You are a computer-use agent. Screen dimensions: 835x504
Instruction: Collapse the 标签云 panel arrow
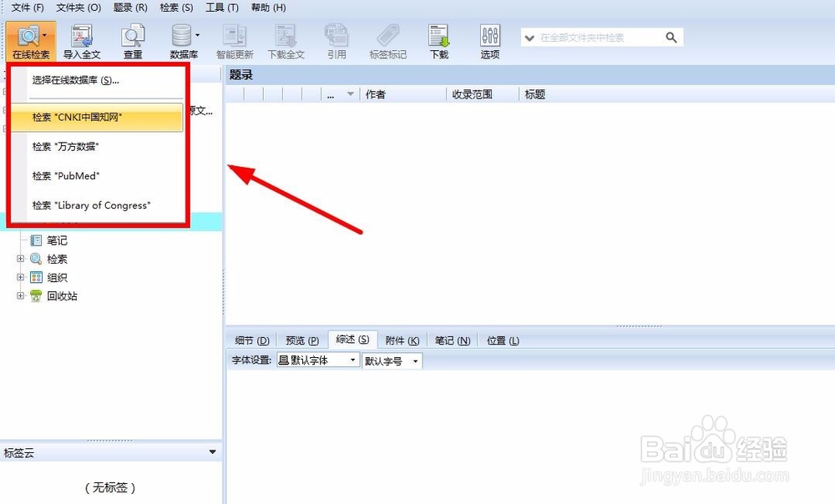click(212, 452)
